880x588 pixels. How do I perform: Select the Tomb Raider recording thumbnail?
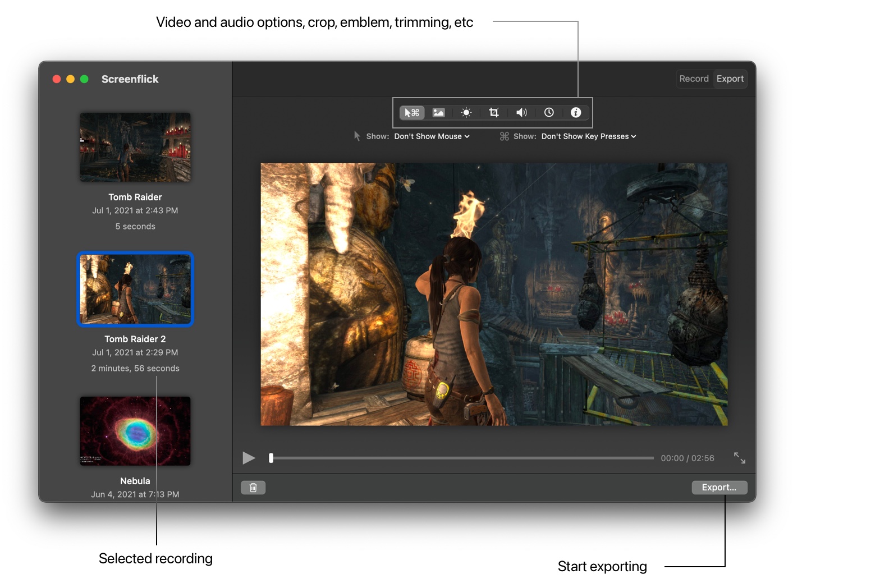pos(135,147)
